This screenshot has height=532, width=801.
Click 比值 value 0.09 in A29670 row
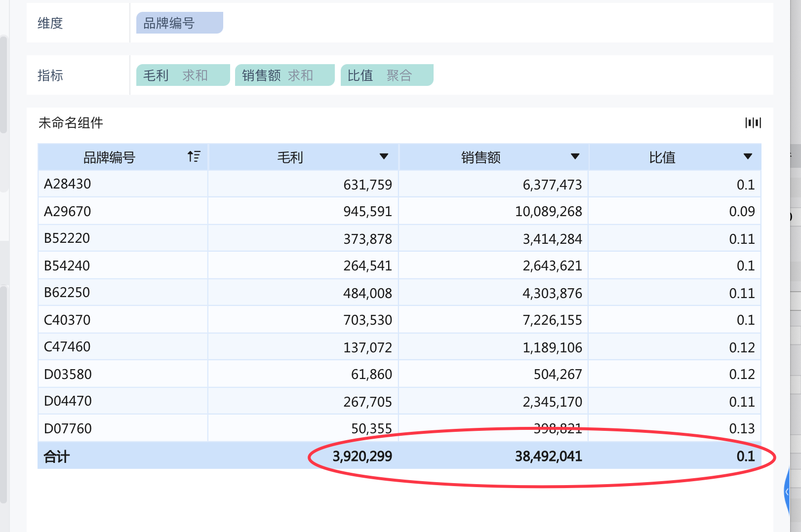(742, 212)
